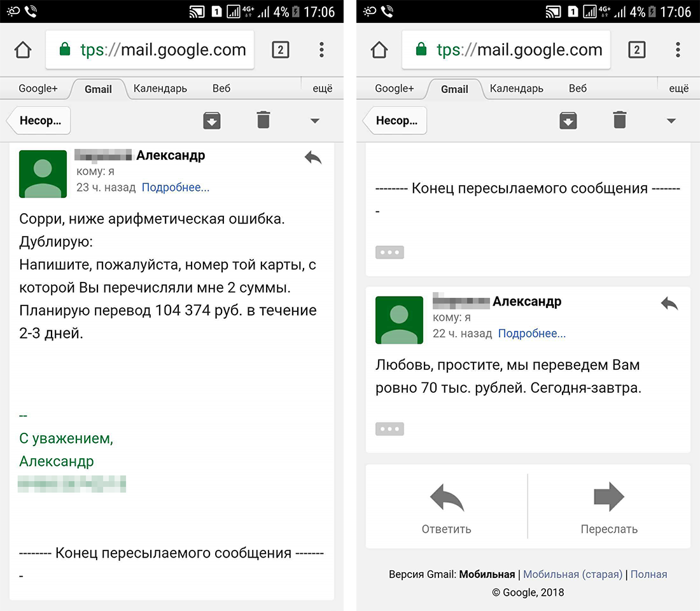
Task: Tap phone call icon in right status bar
Action: [x=387, y=11]
